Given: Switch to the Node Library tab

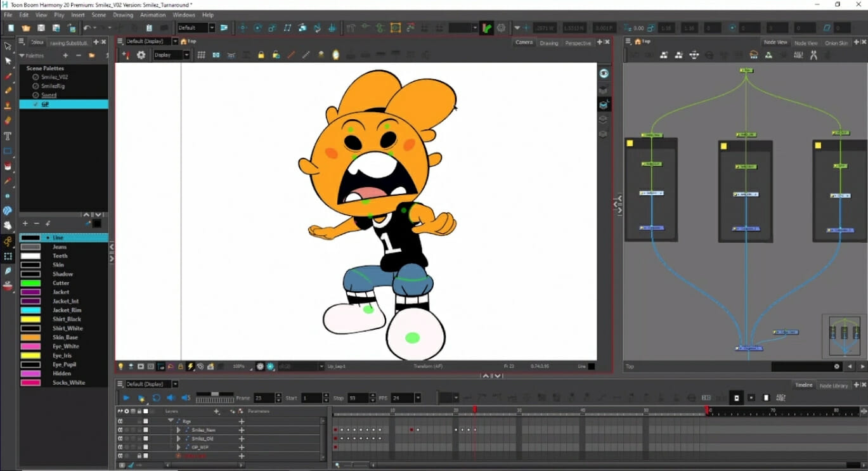Looking at the screenshot, I should 832,385.
